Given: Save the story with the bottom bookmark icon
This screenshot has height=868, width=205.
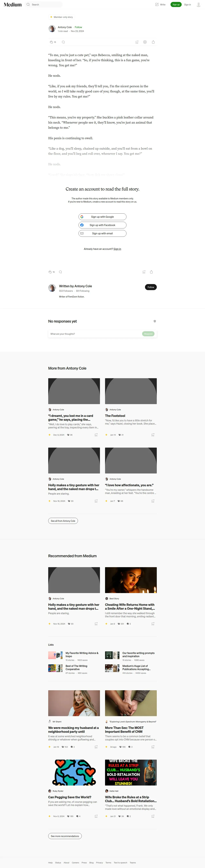Looking at the screenshot, I should (x=144, y=272).
